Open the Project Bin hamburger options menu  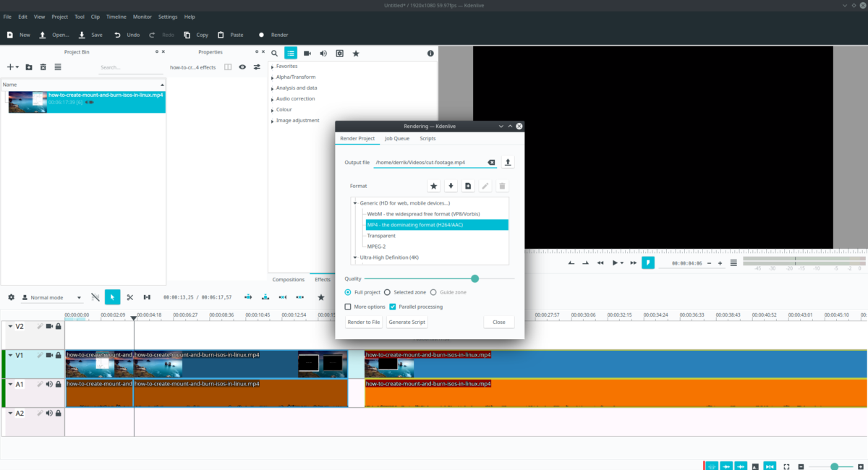(58, 67)
